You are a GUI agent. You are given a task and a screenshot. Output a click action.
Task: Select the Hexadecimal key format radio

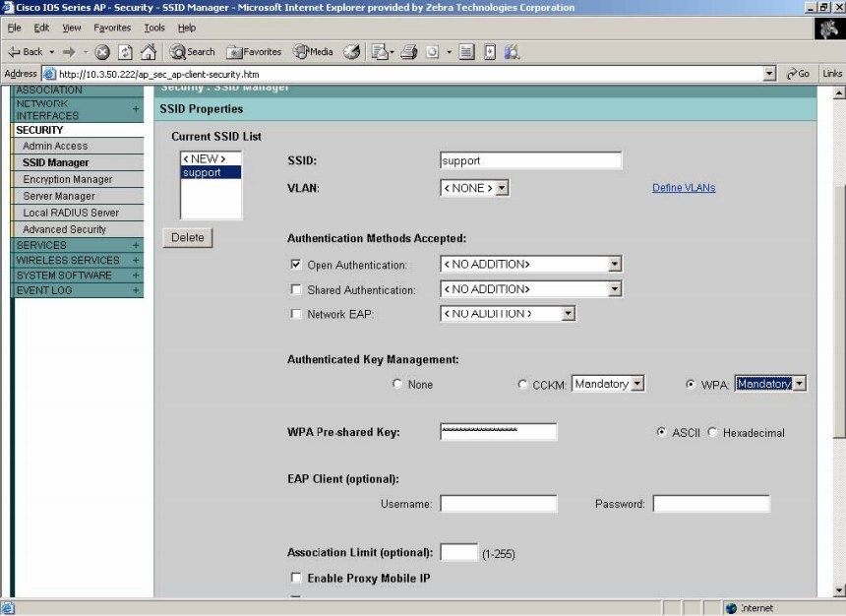[713, 433]
